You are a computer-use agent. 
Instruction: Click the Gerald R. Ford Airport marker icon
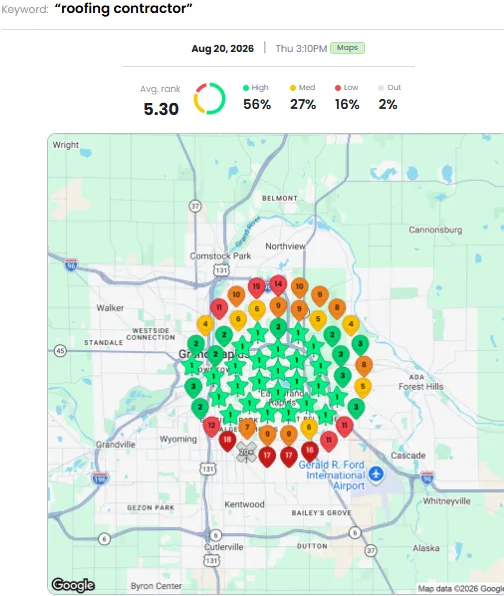(x=376, y=474)
